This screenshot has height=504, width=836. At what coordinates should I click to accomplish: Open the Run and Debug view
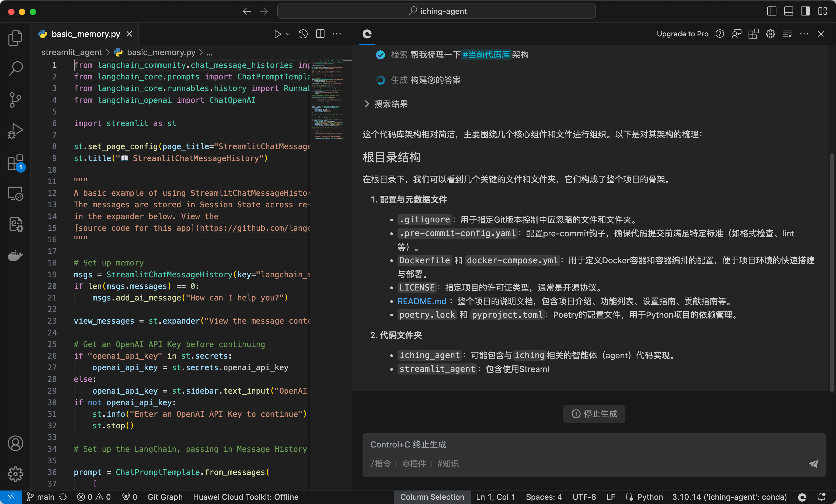tap(15, 131)
